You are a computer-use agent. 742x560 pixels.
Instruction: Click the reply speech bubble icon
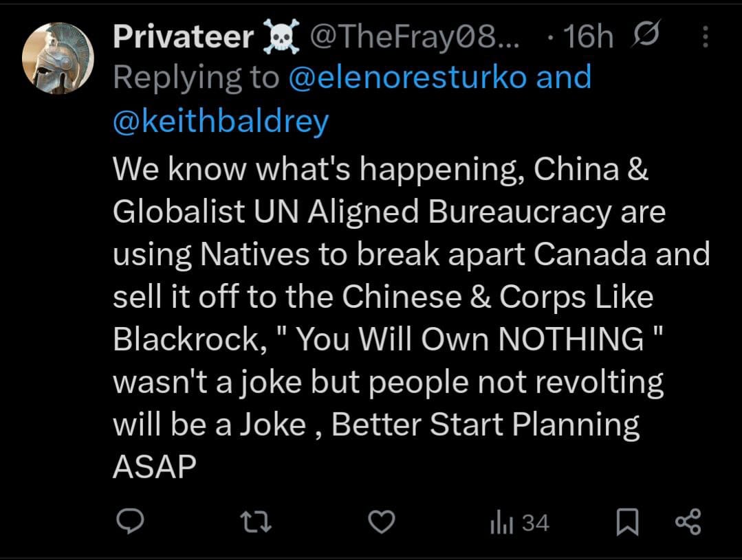(128, 523)
